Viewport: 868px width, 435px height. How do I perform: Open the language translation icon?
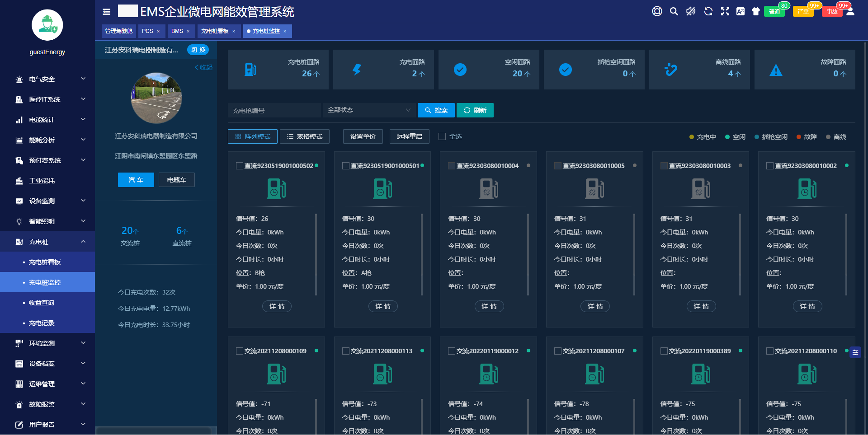click(741, 11)
